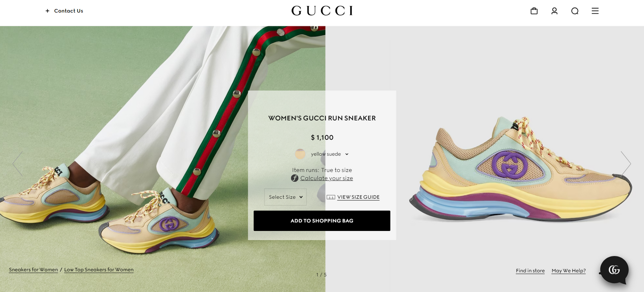Add sneaker to shopping bag
This screenshot has width=644, height=292.
click(322, 221)
